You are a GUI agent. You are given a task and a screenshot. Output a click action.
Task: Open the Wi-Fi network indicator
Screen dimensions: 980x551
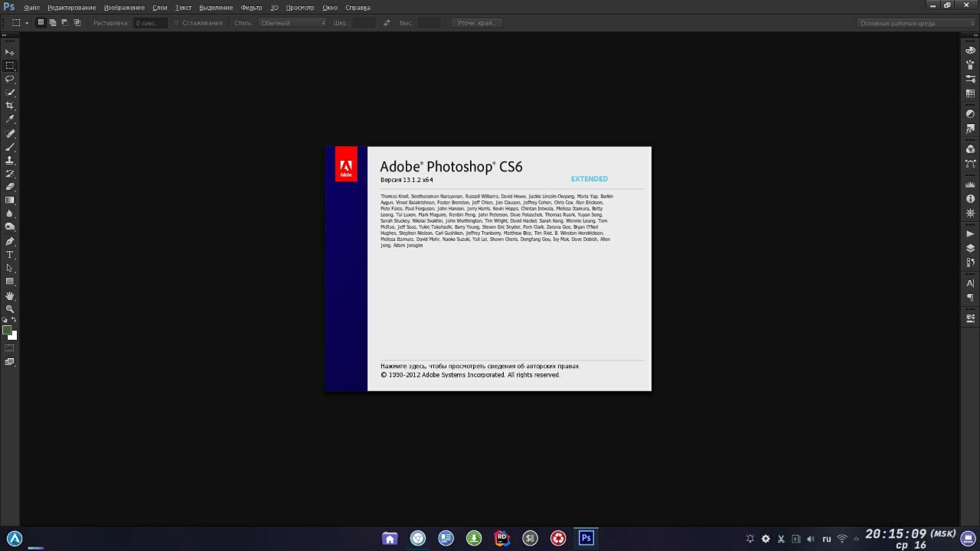coord(842,539)
